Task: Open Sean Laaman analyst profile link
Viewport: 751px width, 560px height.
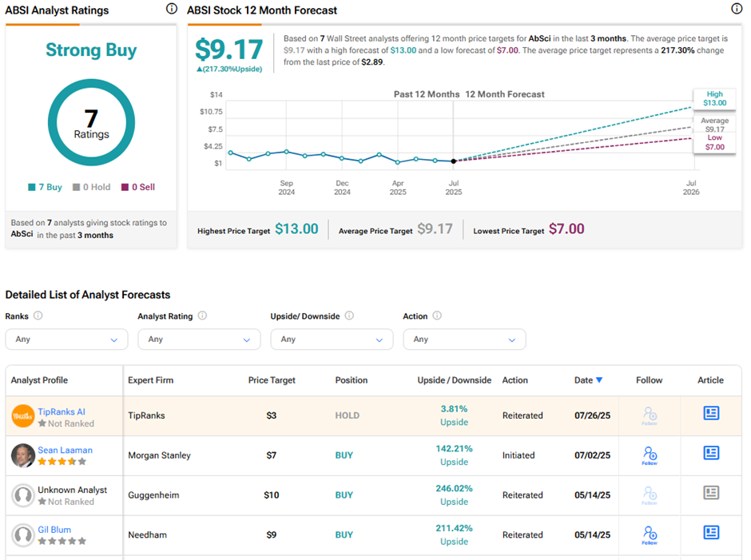Action: click(x=65, y=450)
